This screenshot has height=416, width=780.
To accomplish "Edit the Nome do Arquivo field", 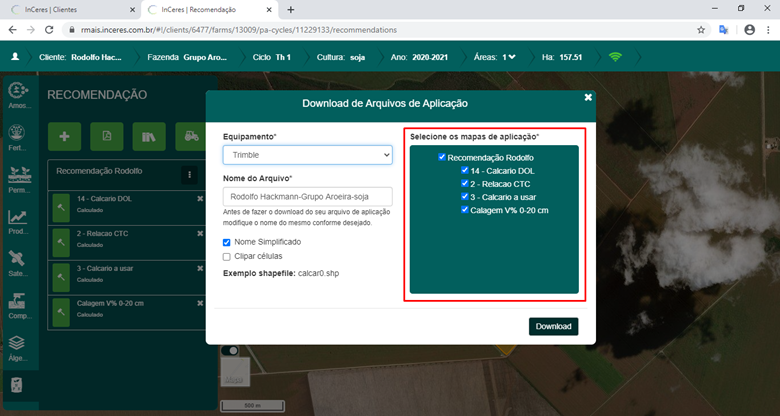I will pyautogui.click(x=307, y=197).
